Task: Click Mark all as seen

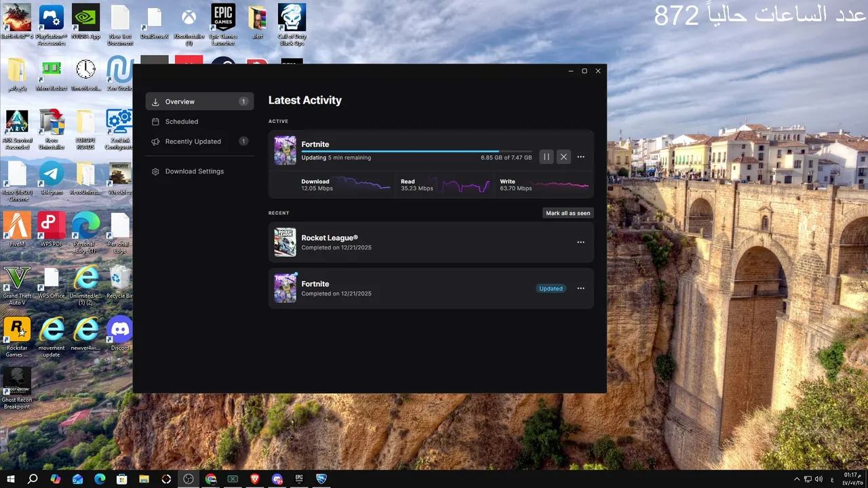Action: pos(568,213)
